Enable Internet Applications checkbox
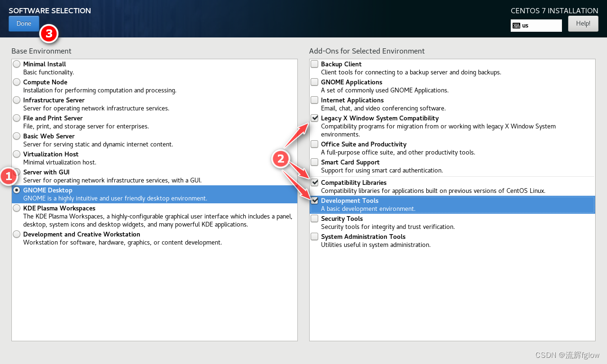This screenshot has height=364, width=607. click(314, 100)
